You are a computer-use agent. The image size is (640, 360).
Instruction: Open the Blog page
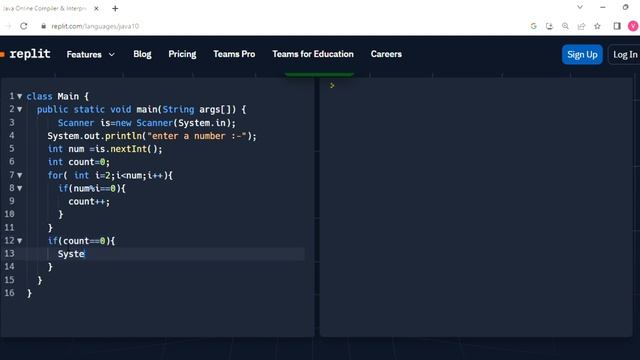142,54
